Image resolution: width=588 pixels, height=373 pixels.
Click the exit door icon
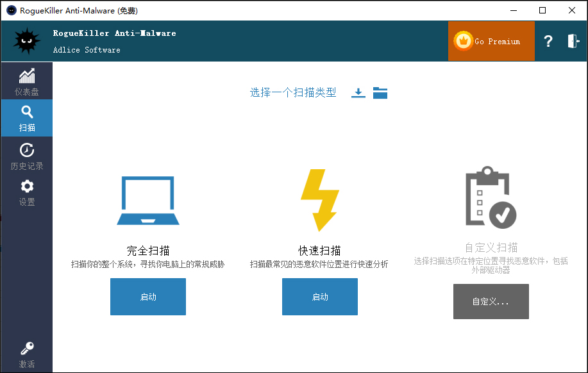(573, 41)
